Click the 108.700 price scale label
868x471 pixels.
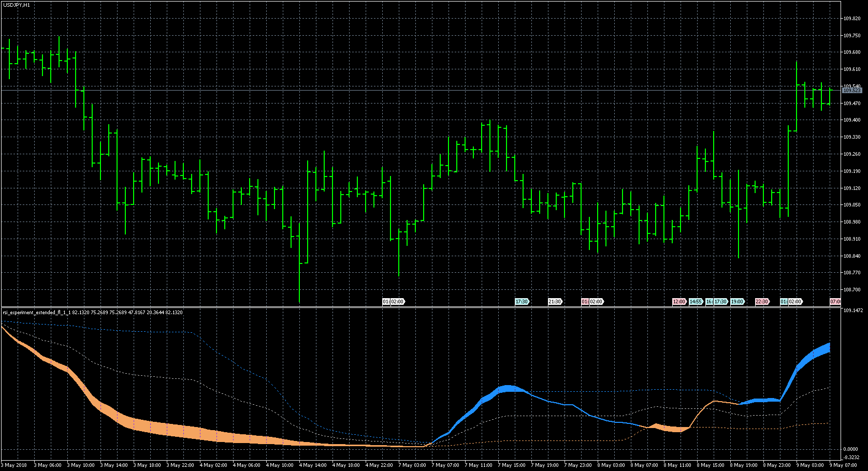tap(851, 290)
